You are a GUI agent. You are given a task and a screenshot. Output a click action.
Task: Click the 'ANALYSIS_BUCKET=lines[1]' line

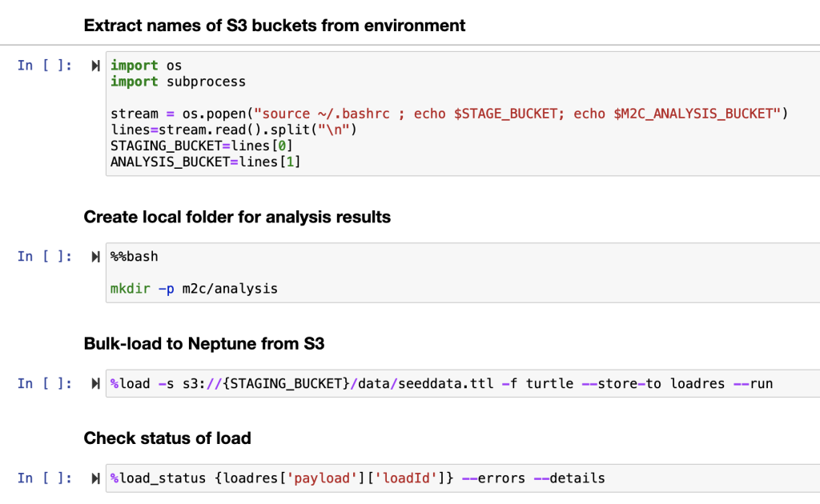(x=206, y=162)
